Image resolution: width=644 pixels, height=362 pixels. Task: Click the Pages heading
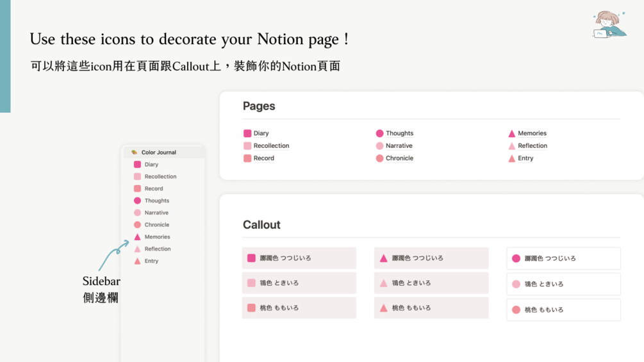[259, 106]
